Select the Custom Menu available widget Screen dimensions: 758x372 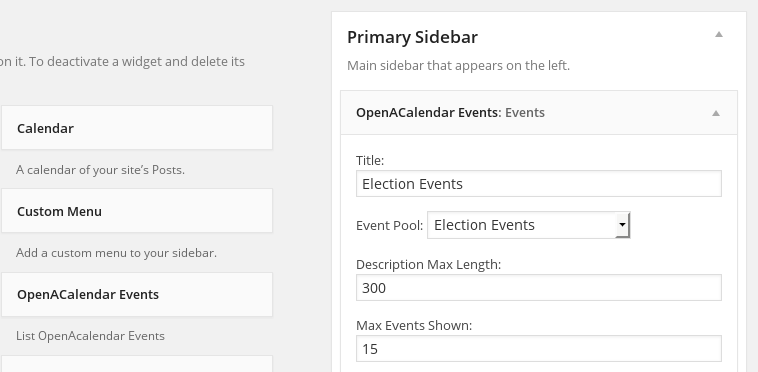tap(137, 211)
